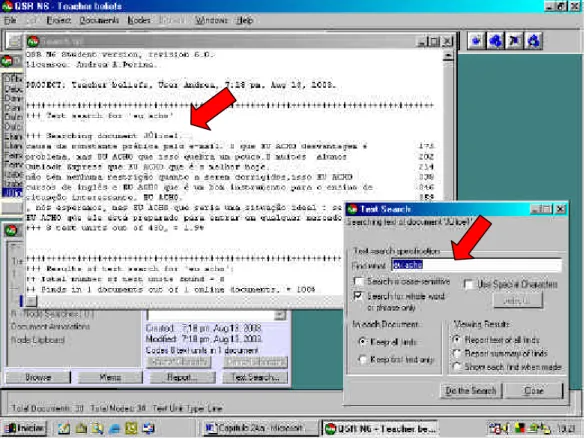Open the Documents menu
The height and width of the screenshot is (439, 586).
pos(99,20)
